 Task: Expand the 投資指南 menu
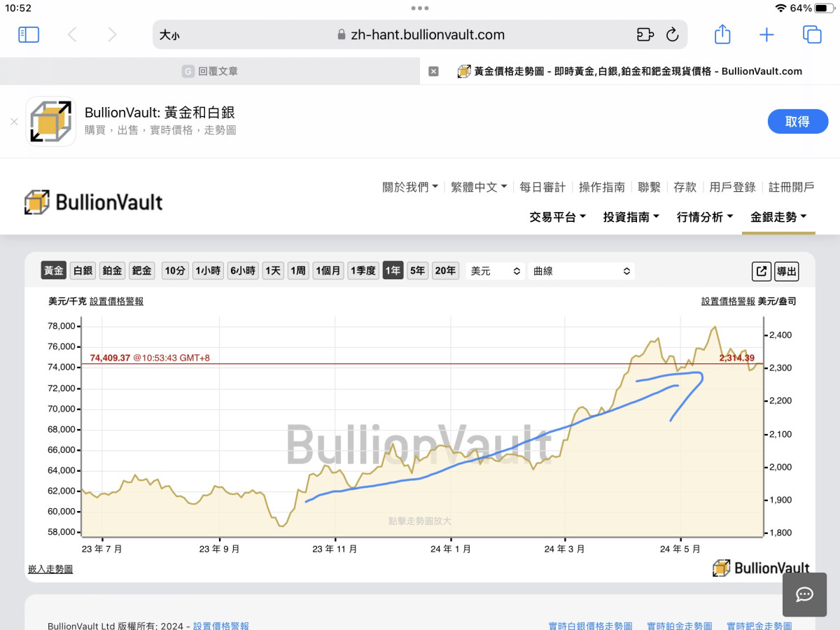631,217
